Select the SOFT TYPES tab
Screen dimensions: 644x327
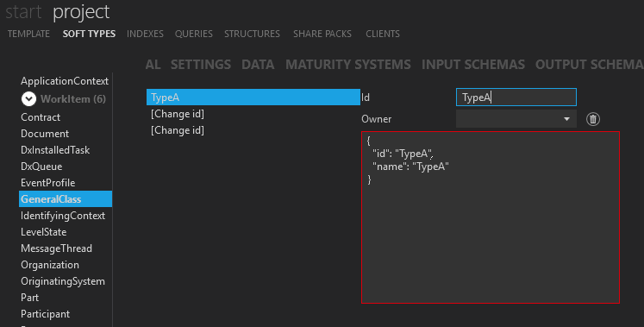coord(89,34)
